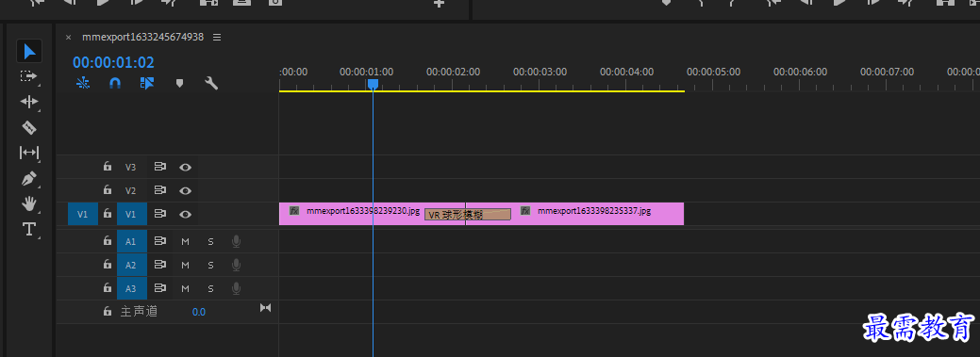Screen dimensions: 980x357
Task: Close the mmexport1633245674938 sequence tab
Action: [69, 38]
